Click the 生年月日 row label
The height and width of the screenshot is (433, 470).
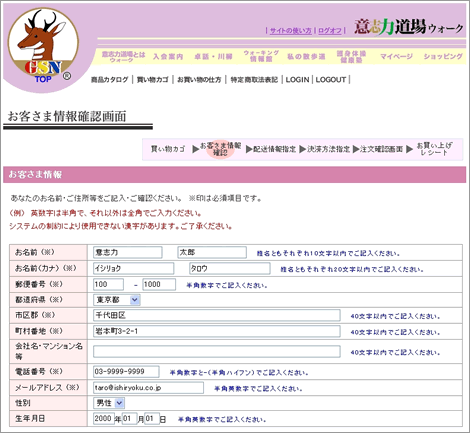pos(30,419)
